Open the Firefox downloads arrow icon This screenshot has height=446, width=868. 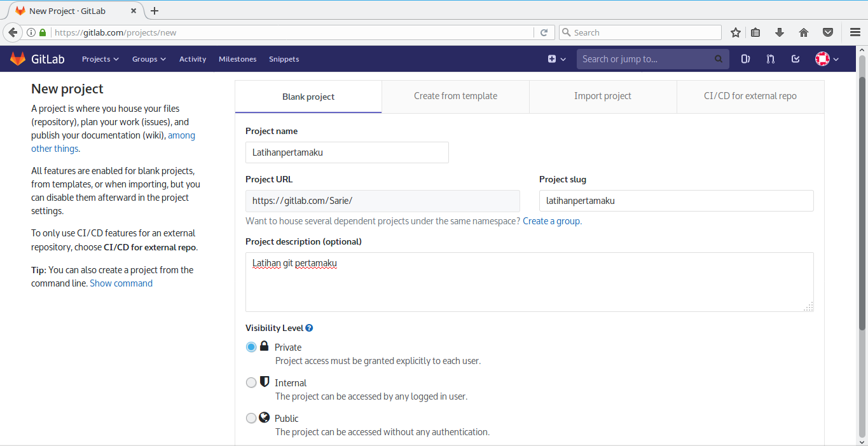click(778, 32)
